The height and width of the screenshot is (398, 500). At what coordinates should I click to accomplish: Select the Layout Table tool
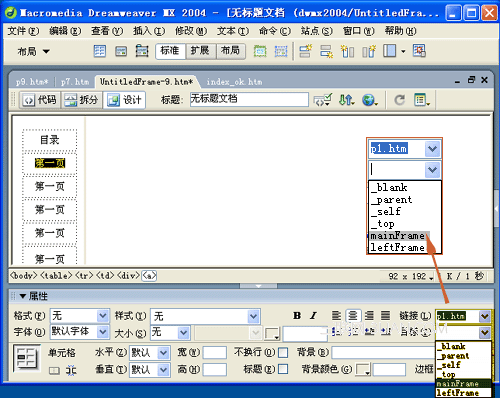pyautogui.click(x=260, y=51)
